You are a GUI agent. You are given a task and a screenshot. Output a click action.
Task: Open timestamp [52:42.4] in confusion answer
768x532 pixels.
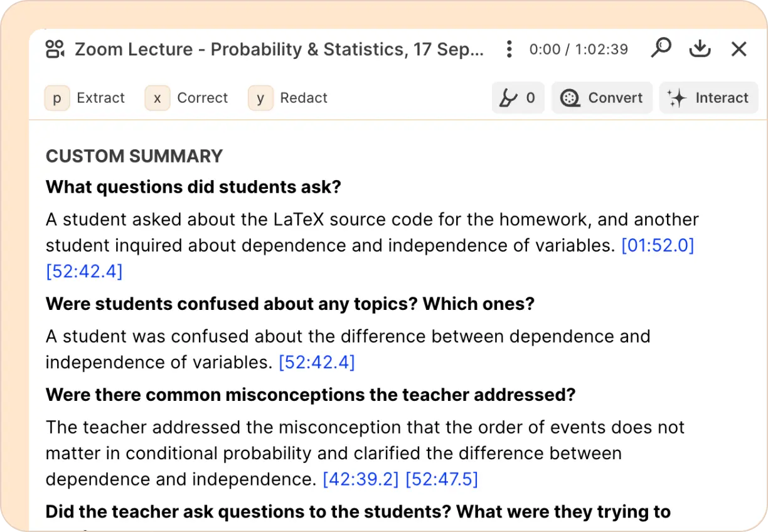(x=317, y=362)
